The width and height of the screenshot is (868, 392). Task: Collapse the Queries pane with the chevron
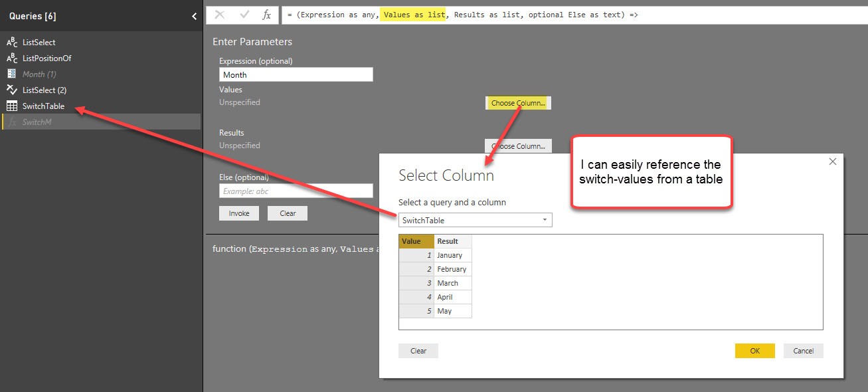click(x=194, y=16)
